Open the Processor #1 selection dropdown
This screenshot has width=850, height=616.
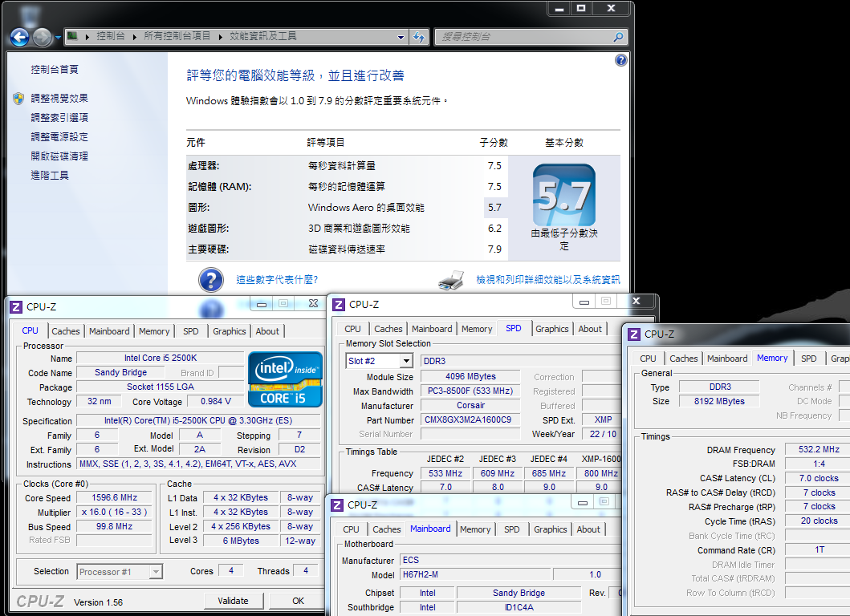(156, 572)
